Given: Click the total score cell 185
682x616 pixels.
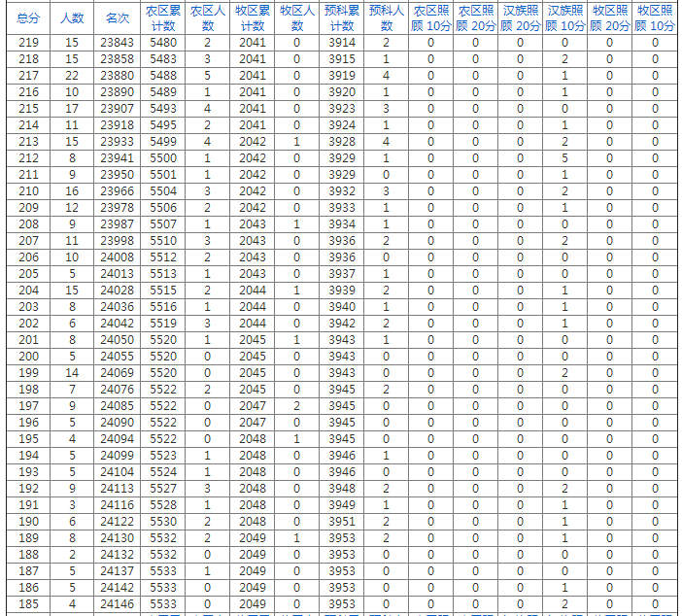Looking at the screenshot, I should pyautogui.click(x=29, y=604).
